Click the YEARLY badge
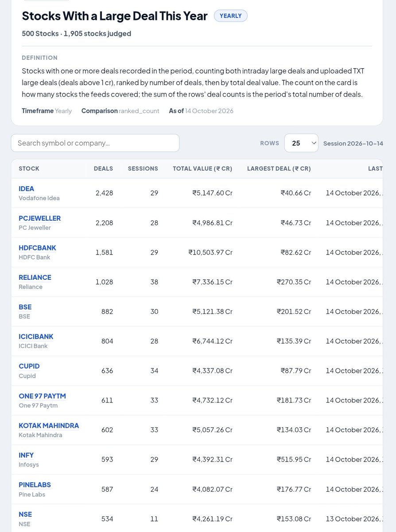Viewport: 396px width, 532px height. pyautogui.click(x=231, y=16)
